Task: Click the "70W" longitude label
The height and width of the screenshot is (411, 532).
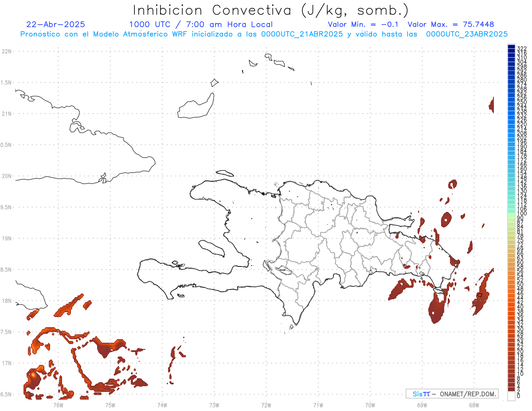Action: 370,404
